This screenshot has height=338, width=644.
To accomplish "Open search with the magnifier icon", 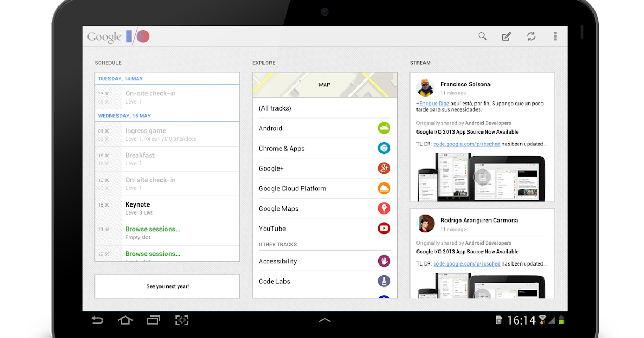I will tap(482, 36).
